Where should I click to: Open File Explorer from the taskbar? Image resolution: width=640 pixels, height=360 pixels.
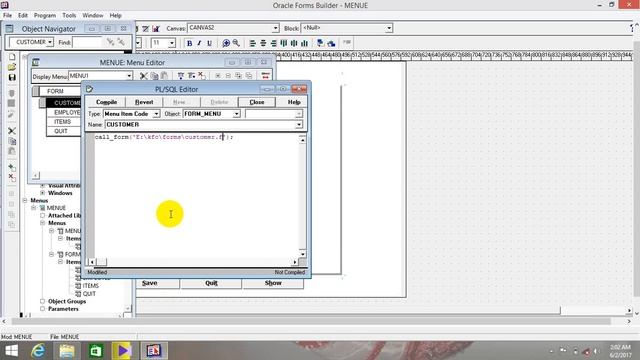pos(67,351)
